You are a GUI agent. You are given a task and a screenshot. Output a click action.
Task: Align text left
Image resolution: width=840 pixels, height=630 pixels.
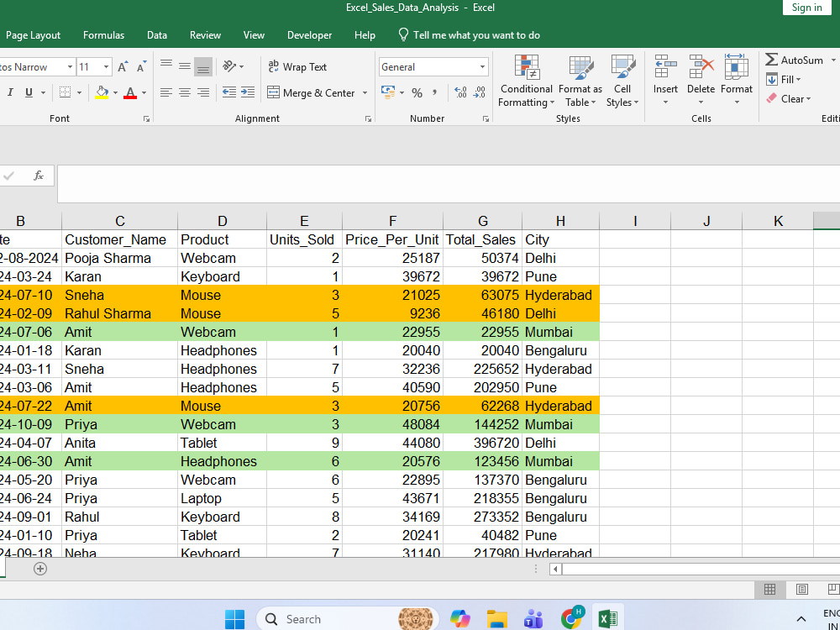[x=166, y=92]
